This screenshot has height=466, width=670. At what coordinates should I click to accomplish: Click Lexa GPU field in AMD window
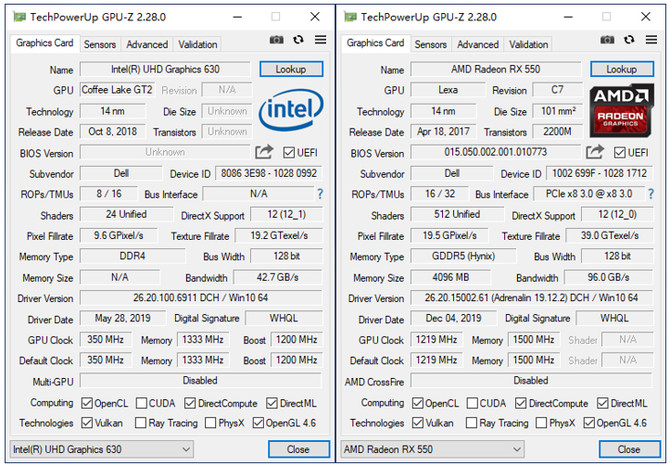448,90
